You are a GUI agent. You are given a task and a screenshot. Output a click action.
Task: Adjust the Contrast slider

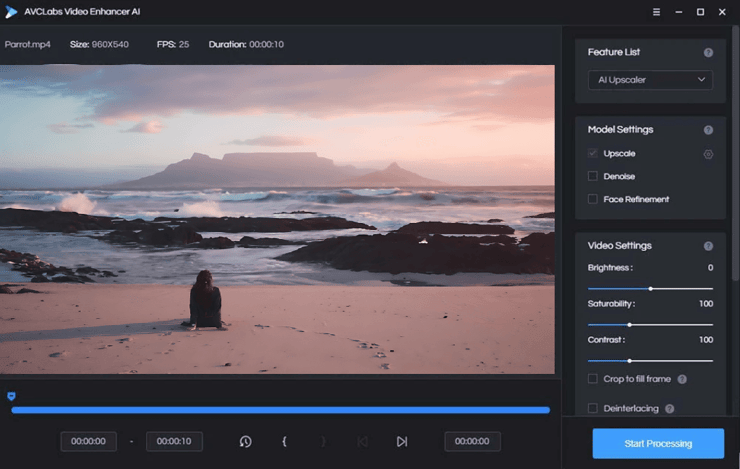point(650,361)
